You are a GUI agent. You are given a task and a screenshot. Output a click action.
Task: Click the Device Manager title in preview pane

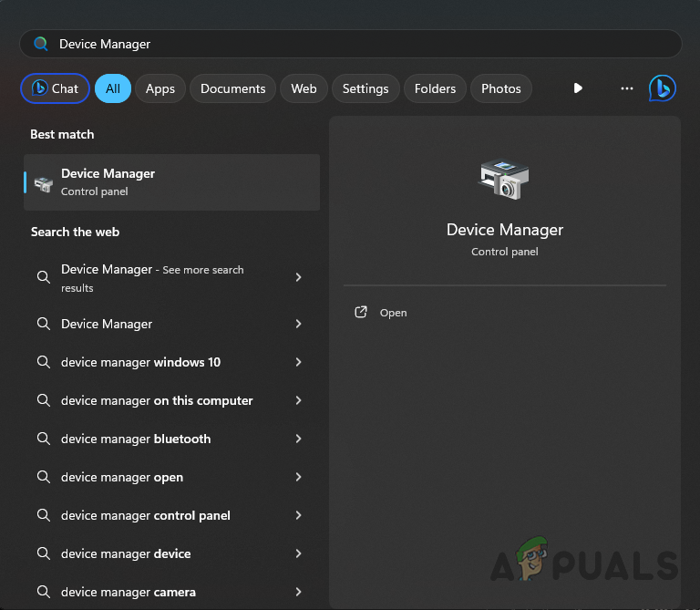(x=504, y=230)
